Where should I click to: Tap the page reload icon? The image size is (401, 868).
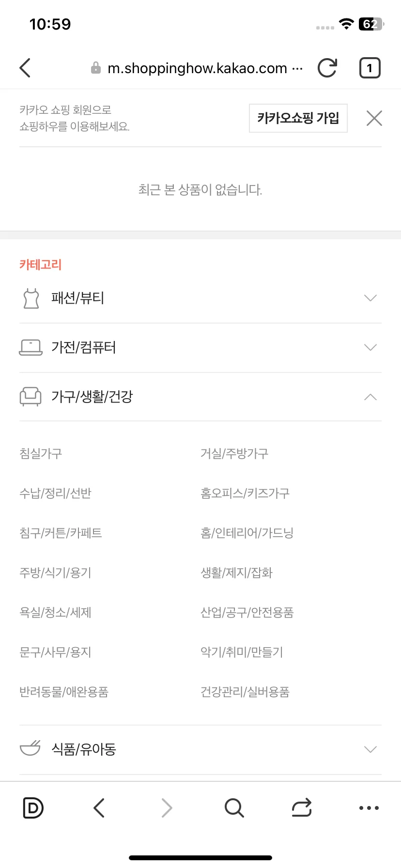(327, 68)
